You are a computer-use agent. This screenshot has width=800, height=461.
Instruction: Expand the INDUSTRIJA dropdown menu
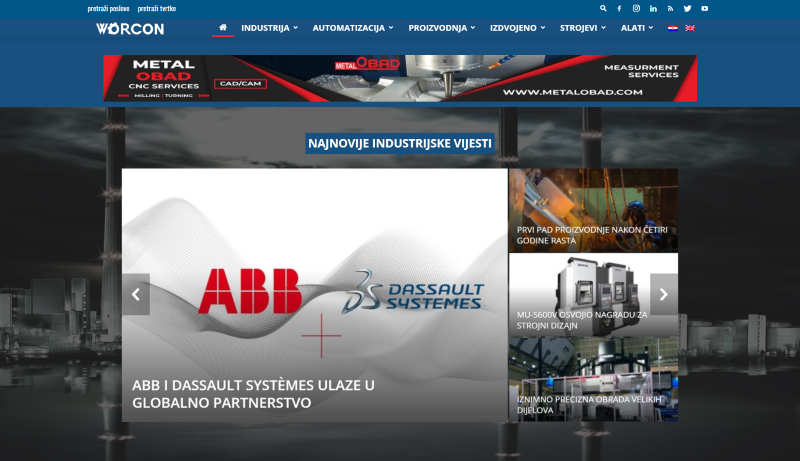[x=269, y=28]
